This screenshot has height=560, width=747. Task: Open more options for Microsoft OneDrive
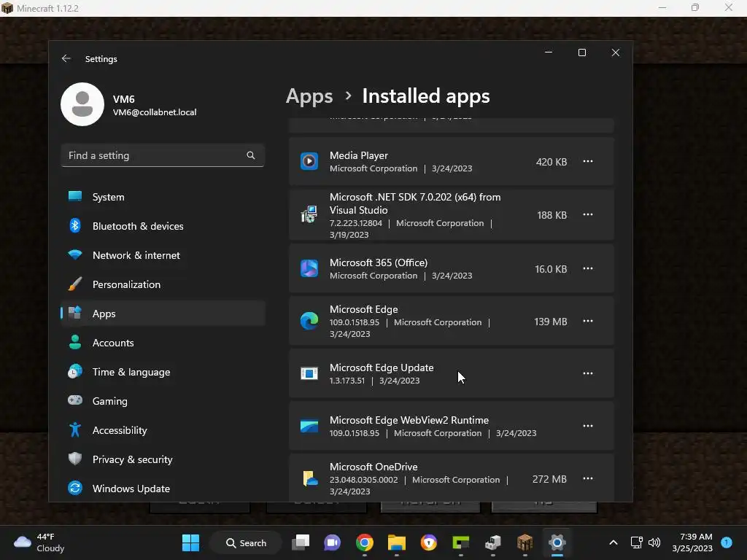click(x=588, y=478)
